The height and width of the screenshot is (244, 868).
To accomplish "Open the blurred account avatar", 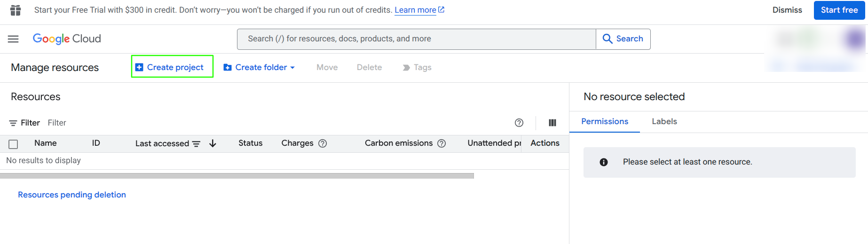I will coord(855,39).
